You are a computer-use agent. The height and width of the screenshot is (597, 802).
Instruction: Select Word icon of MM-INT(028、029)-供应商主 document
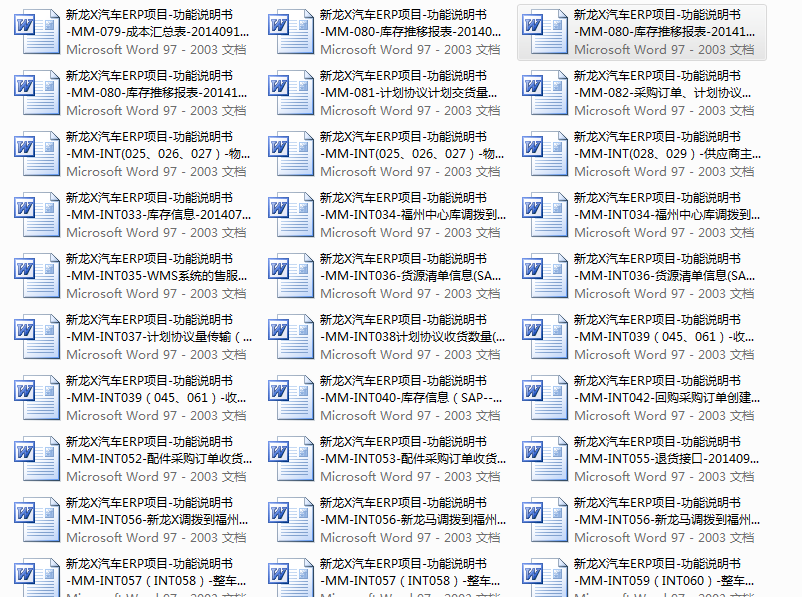click(x=544, y=154)
